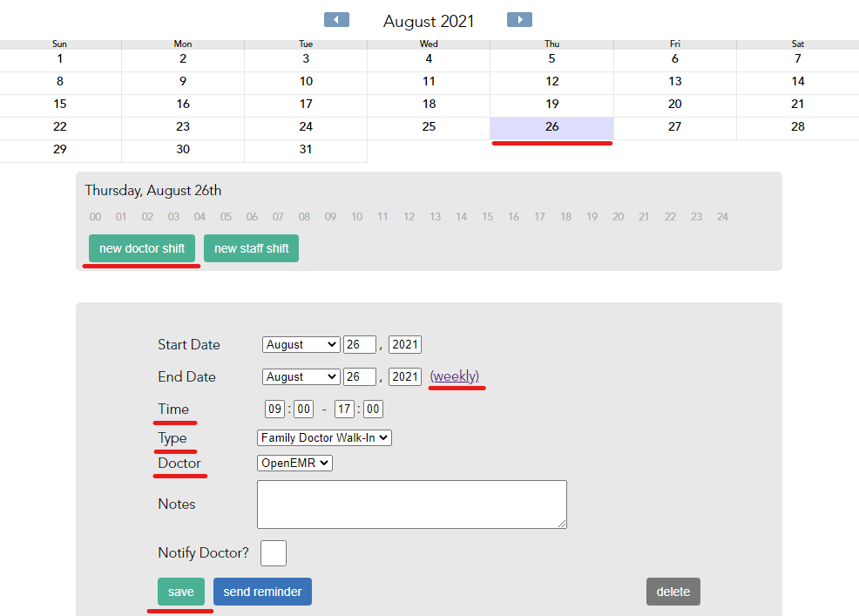This screenshot has width=859, height=616.
Task: Expand the shift Type dropdown
Action: click(x=324, y=438)
